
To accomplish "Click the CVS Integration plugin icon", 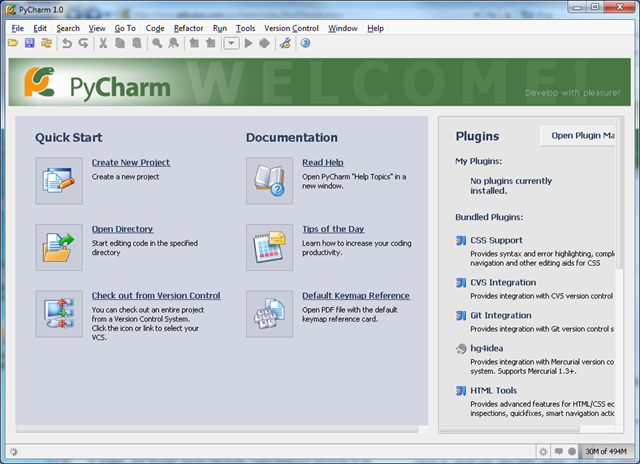I will pyautogui.click(x=461, y=282).
